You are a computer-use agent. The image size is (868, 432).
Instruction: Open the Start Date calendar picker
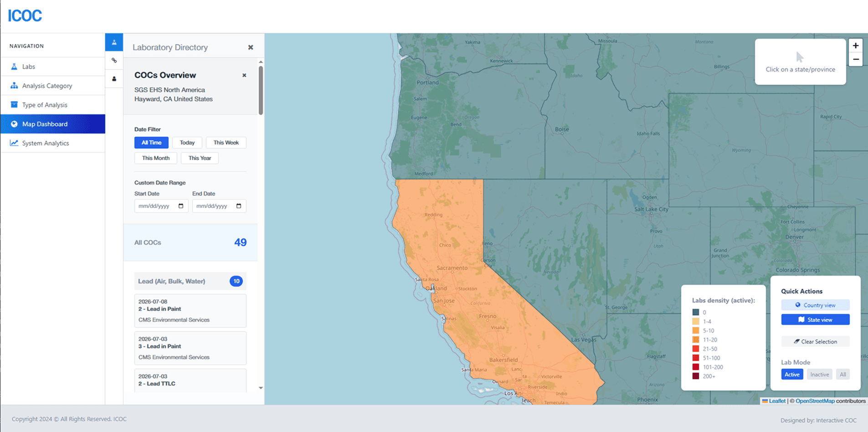click(x=181, y=206)
